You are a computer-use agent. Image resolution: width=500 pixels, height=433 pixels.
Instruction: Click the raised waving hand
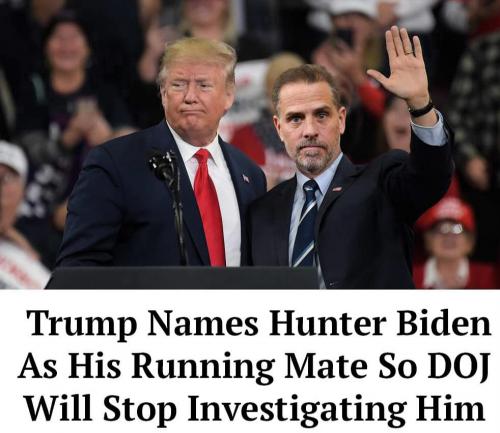click(x=401, y=66)
